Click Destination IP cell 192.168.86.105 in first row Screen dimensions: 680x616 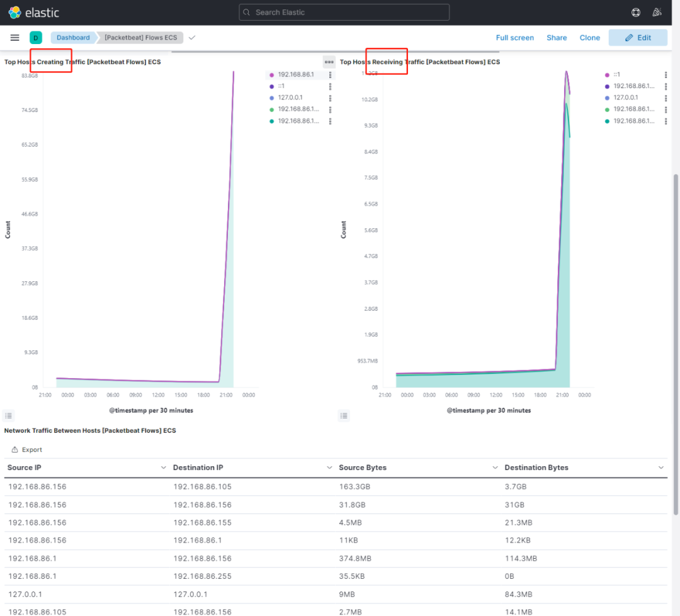(203, 487)
